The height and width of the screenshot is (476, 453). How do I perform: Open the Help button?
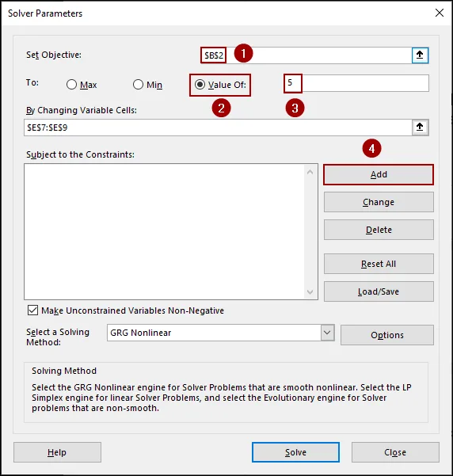coord(57,452)
